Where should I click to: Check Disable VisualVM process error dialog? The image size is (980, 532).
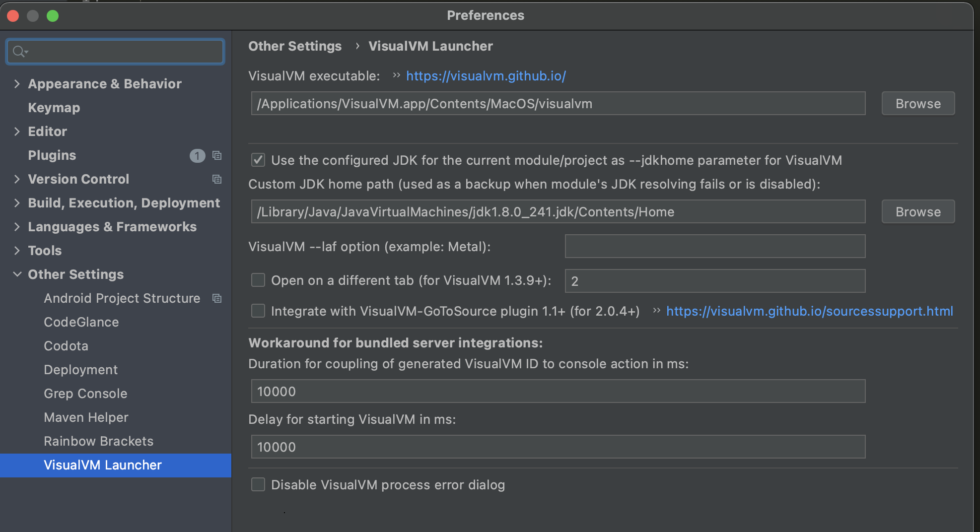[x=258, y=484]
